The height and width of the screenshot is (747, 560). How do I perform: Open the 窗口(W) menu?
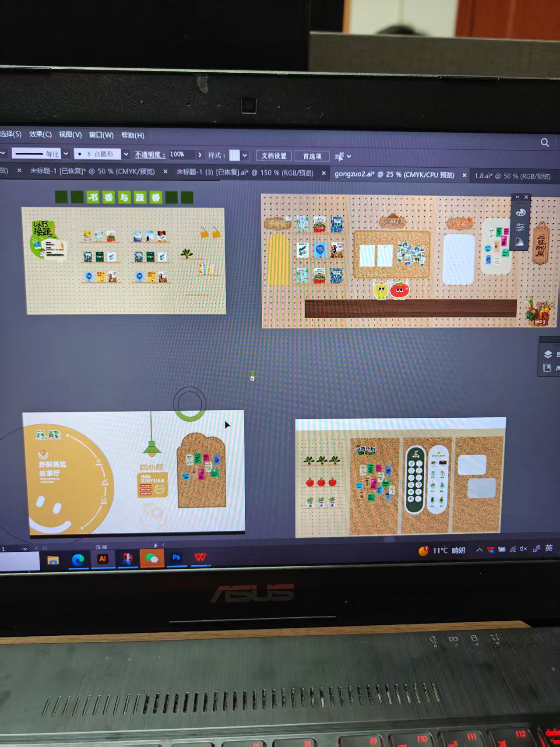point(101,135)
